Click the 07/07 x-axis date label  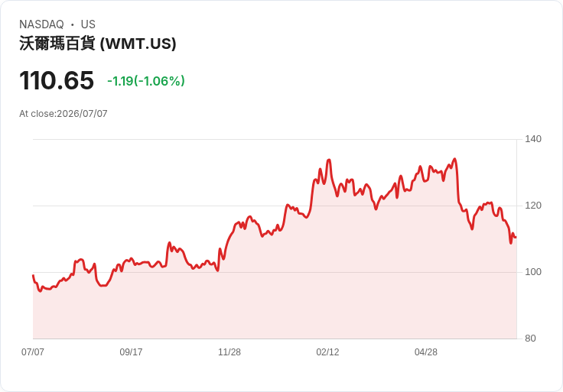coord(33,352)
